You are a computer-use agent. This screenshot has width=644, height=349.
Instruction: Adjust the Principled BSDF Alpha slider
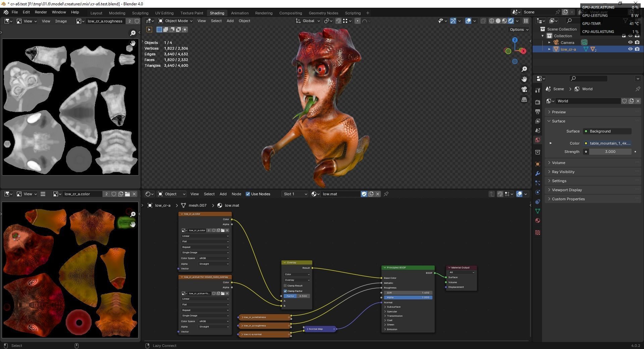[x=408, y=297]
